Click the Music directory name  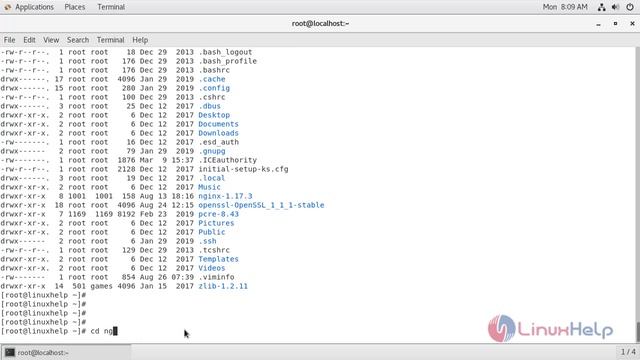pos(209,187)
